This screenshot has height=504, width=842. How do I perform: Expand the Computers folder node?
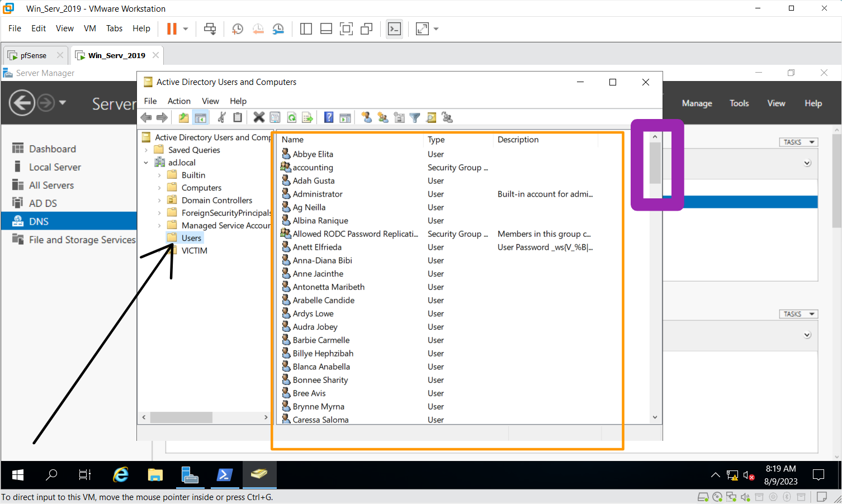pos(159,188)
